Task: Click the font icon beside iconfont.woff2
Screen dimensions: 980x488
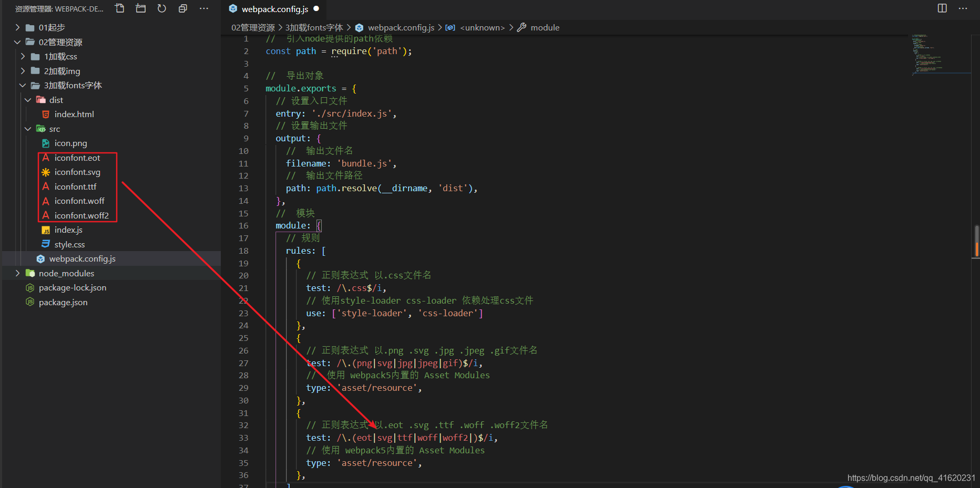Action: 46,215
